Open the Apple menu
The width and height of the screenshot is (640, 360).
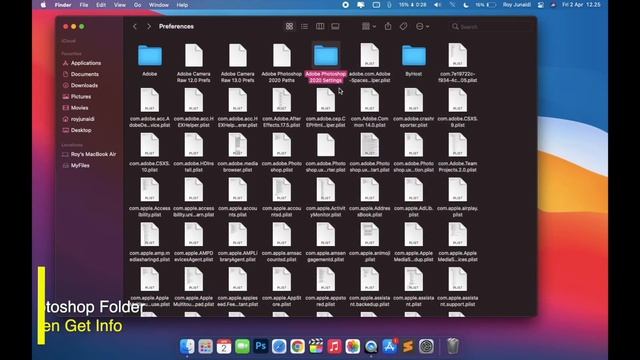point(43,5)
